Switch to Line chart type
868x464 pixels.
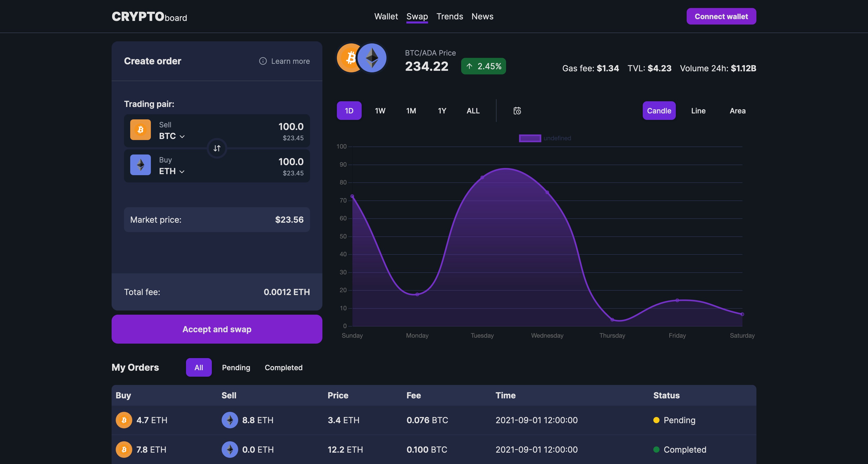point(699,111)
